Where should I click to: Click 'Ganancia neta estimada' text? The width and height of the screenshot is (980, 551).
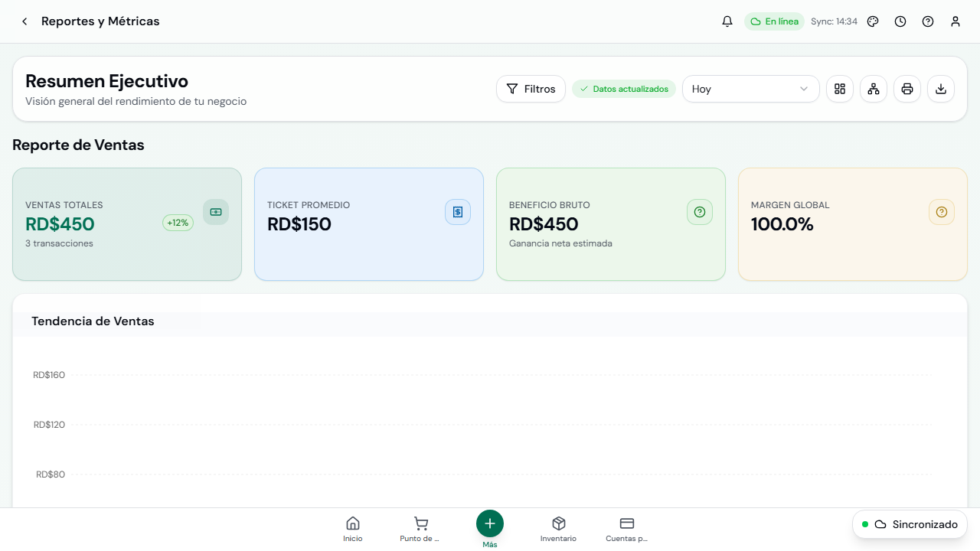click(560, 243)
